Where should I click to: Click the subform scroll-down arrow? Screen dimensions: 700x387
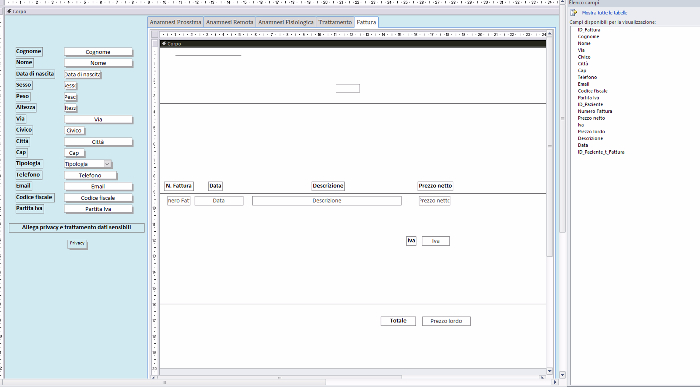pyautogui.click(x=550, y=371)
